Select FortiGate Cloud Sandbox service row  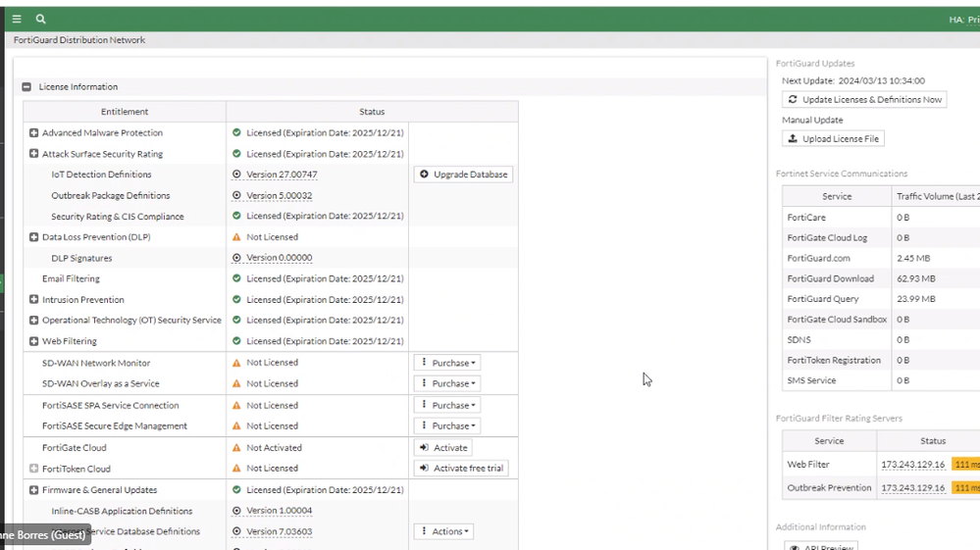coord(881,319)
